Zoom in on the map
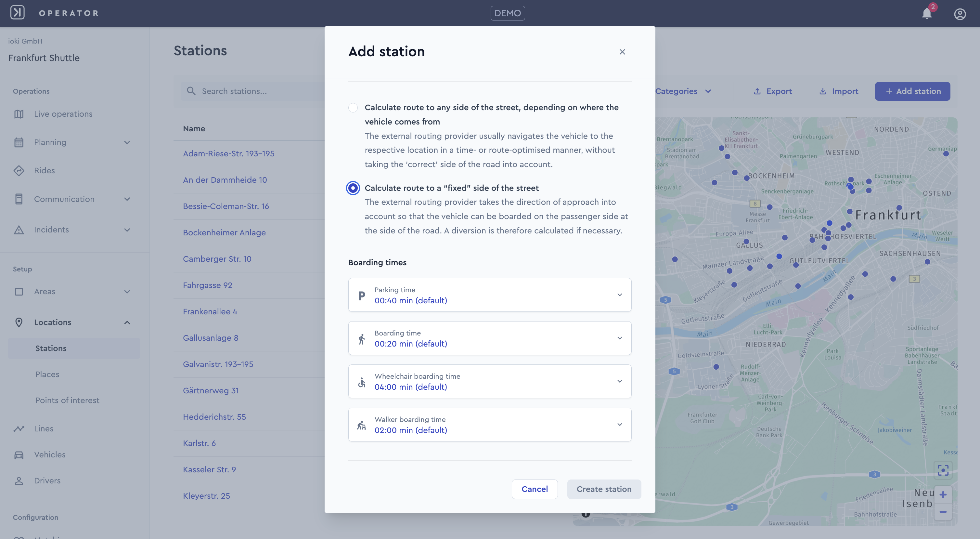This screenshot has width=980, height=539. click(x=943, y=494)
